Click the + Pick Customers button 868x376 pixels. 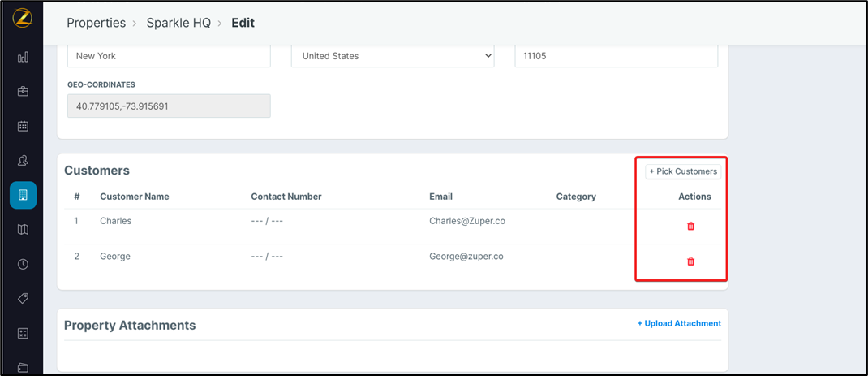(683, 171)
